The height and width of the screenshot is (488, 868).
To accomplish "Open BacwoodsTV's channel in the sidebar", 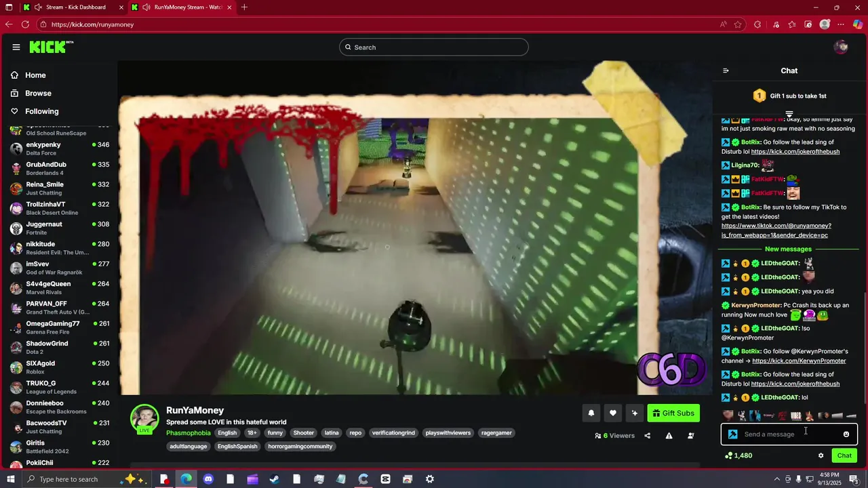I will 60,427.
